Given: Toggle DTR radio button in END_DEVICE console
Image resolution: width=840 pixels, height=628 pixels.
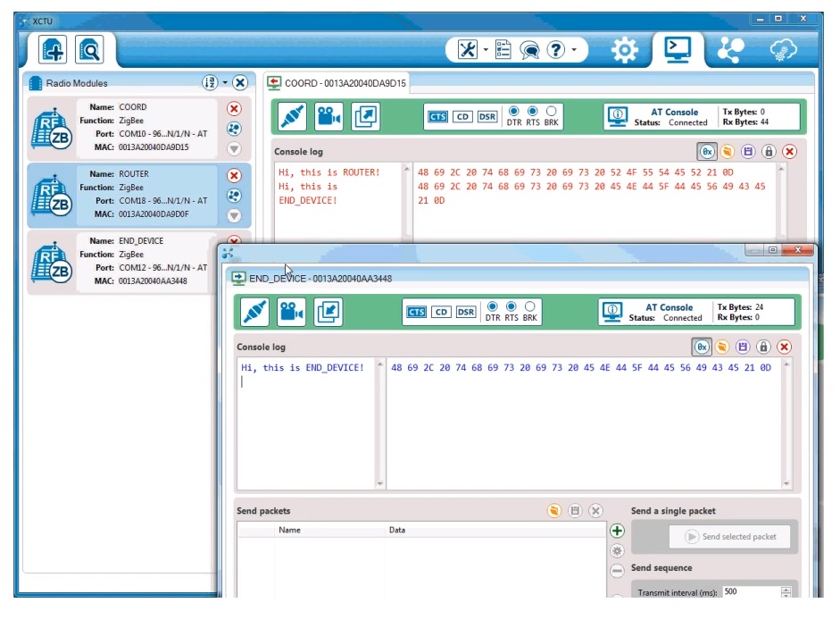Looking at the screenshot, I should pos(493,306).
